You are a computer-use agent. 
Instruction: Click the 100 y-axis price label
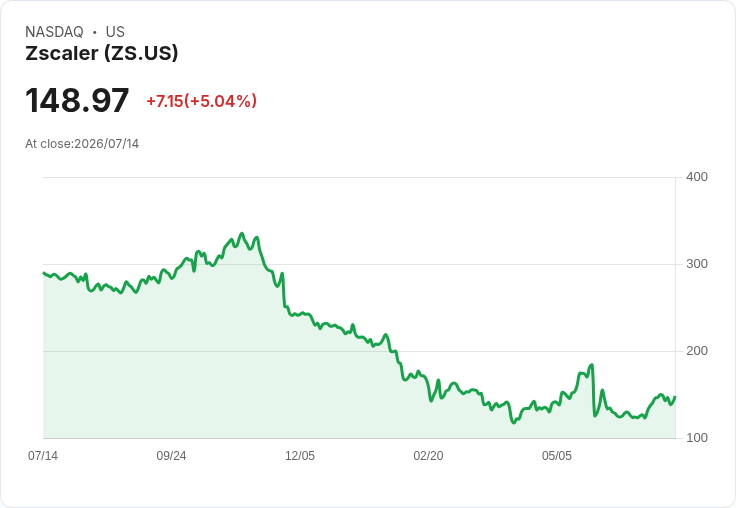tap(697, 438)
